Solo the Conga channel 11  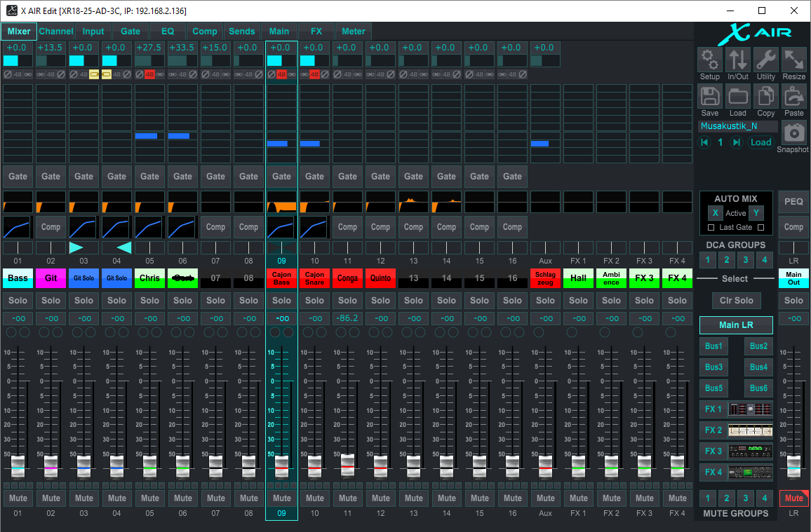(x=347, y=300)
